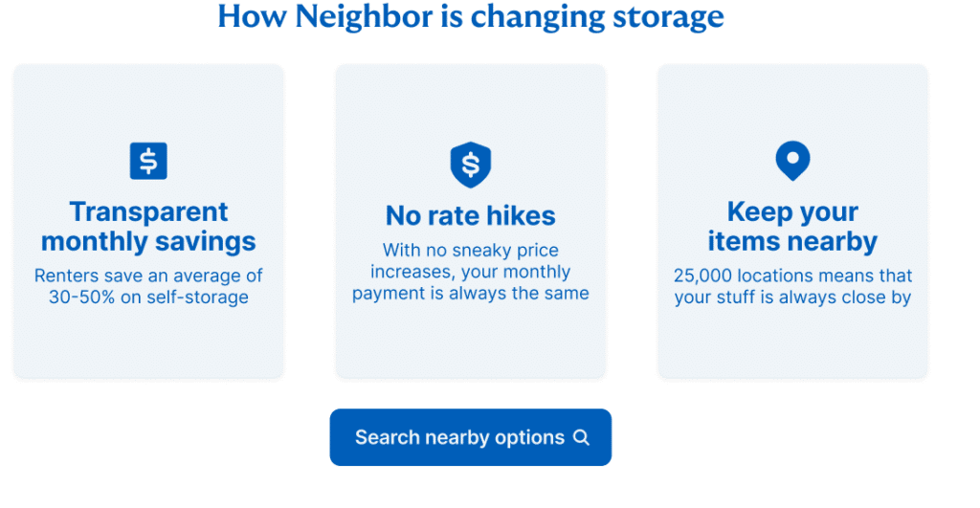Image resolution: width=980 pixels, height=508 pixels.
Task: Click the 'Keep your items nearby' heading
Action: point(791,227)
